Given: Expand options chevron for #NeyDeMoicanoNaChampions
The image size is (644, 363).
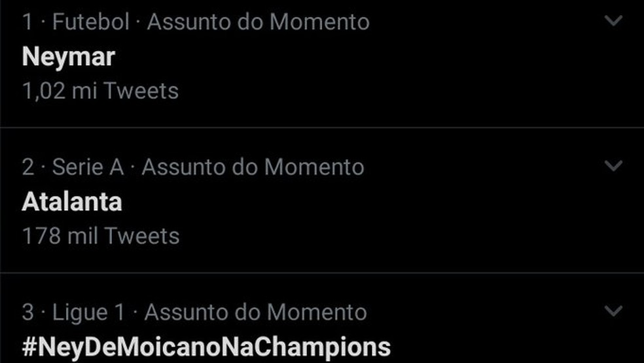Looking at the screenshot, I should (x=613, y=311).
